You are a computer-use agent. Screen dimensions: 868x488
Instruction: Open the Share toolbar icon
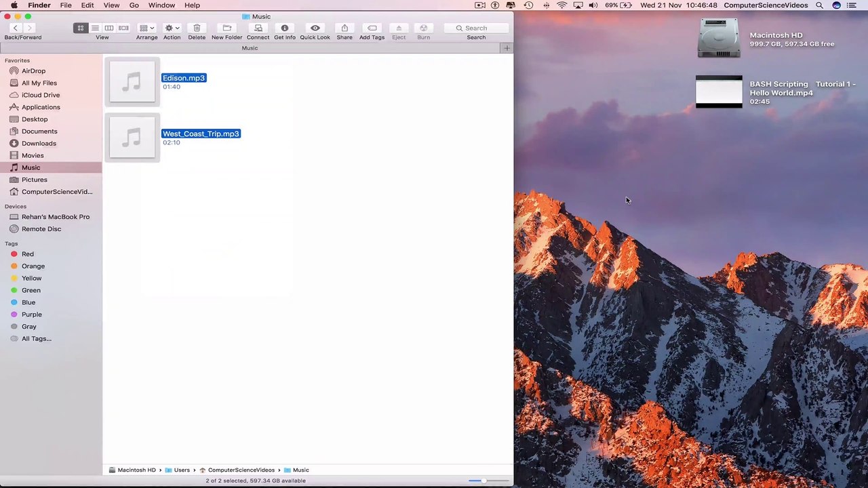point(344,28)
